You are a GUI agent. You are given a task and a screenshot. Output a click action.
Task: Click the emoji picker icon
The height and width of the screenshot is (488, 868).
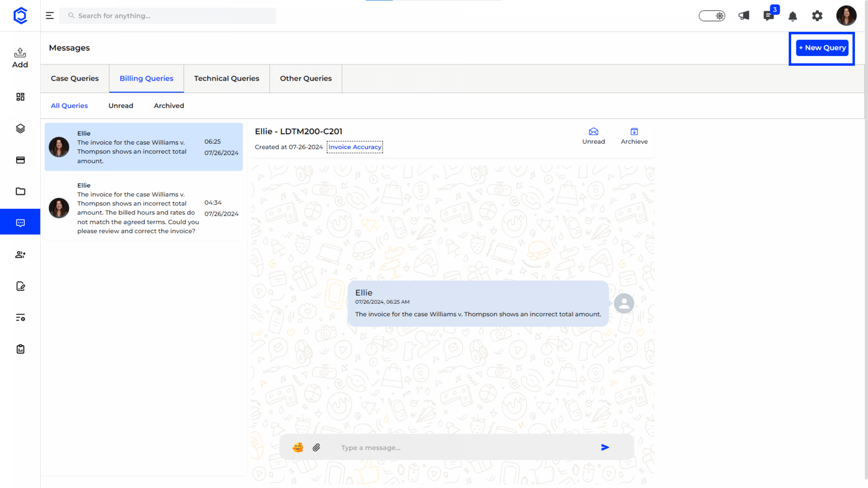tap(297, 447)
